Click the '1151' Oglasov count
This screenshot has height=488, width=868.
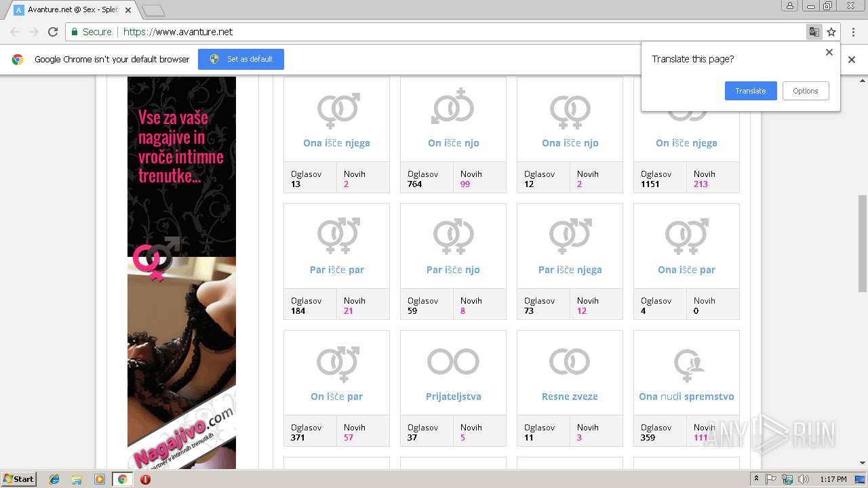(650, 184)
